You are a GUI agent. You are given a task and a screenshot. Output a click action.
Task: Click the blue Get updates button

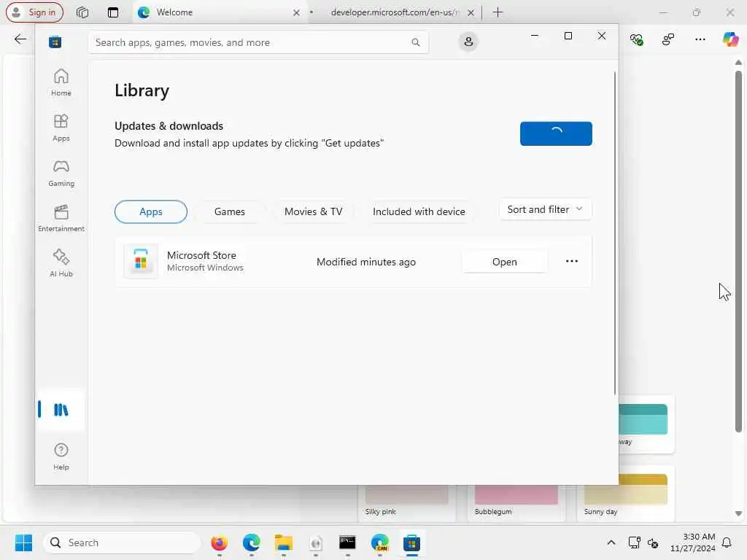556,134
